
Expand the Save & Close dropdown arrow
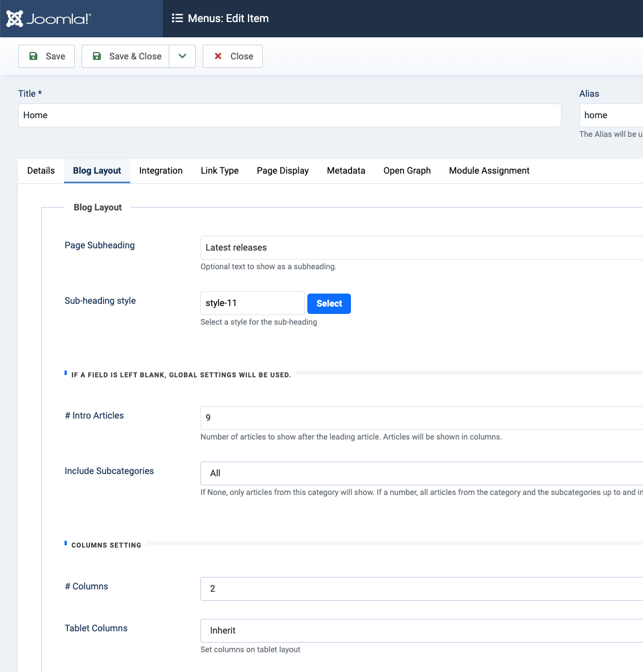point(182,56)
